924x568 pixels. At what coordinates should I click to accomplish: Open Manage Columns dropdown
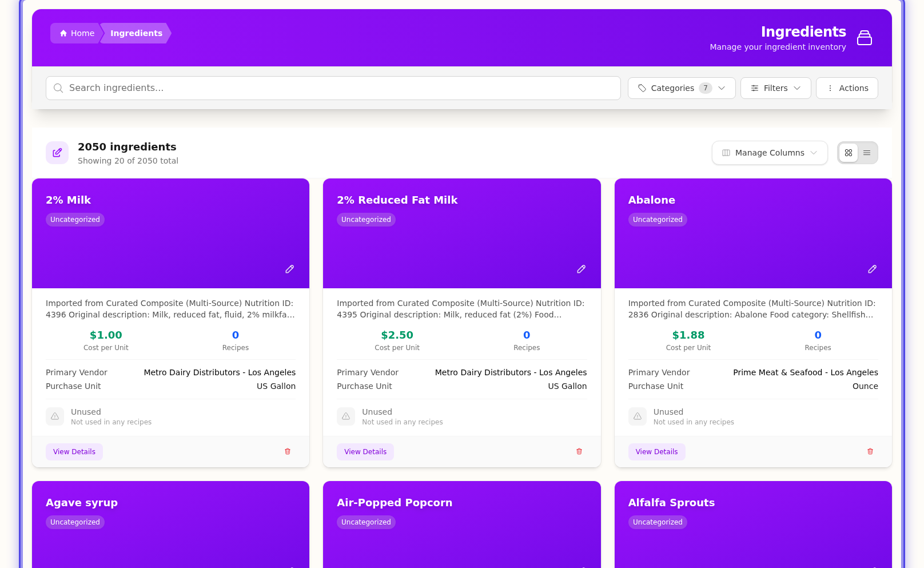point(769,153)
